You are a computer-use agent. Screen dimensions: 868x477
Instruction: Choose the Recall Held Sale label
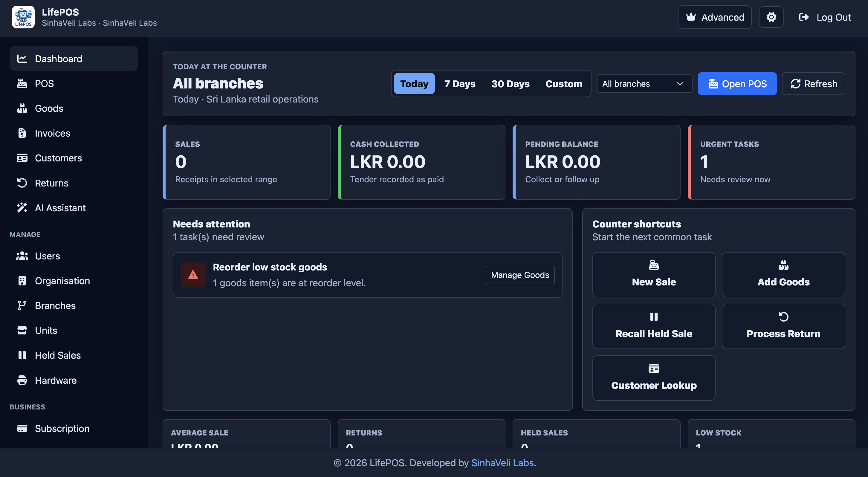pyautogui.click(x=654, y=334)
